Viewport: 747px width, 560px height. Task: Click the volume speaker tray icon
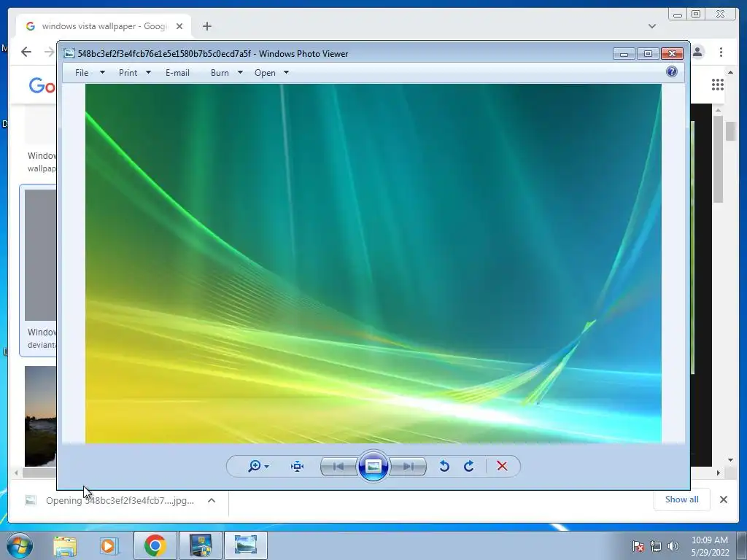pyautogui.click(x=673, y=546)
